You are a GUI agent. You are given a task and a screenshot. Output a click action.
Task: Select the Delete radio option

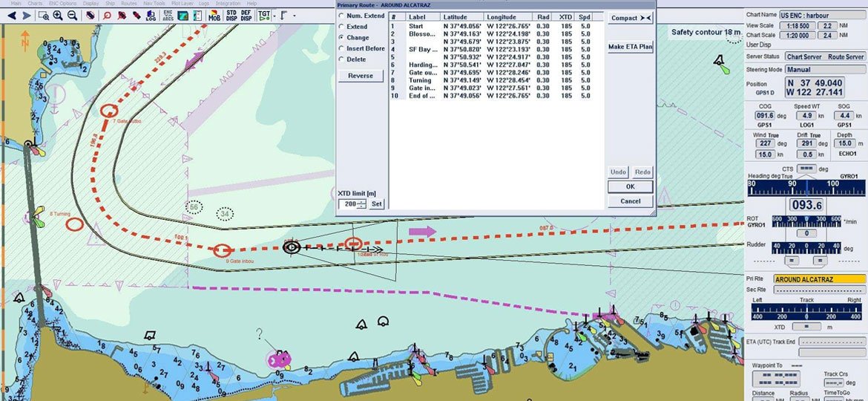pos(341,59)
